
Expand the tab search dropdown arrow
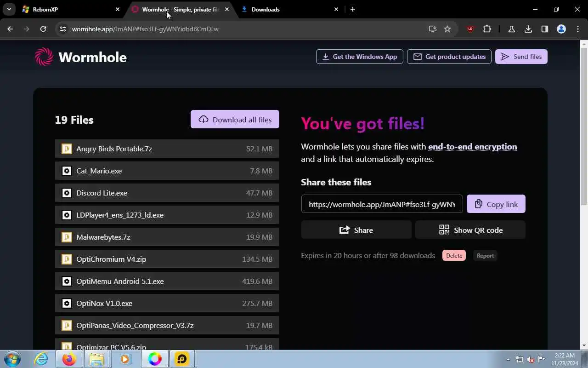point(9,9)
